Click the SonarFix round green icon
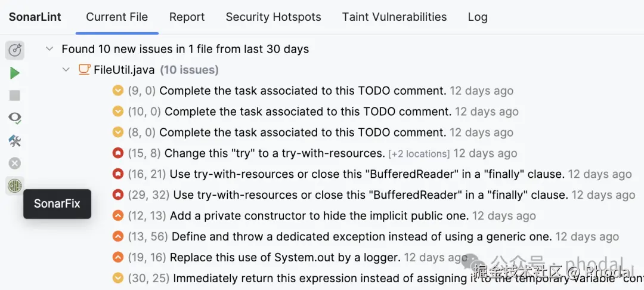Viewport: 644px width, 290px height. 15,186
